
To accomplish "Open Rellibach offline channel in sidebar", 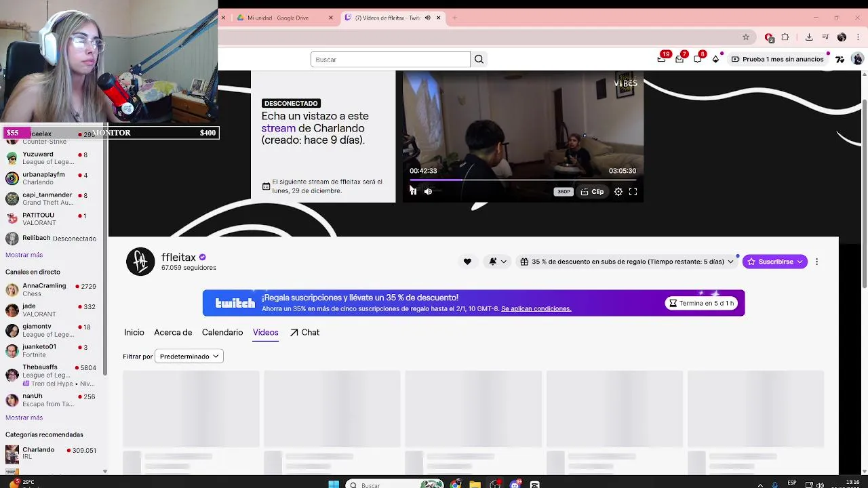I will (x=53, y=239).
